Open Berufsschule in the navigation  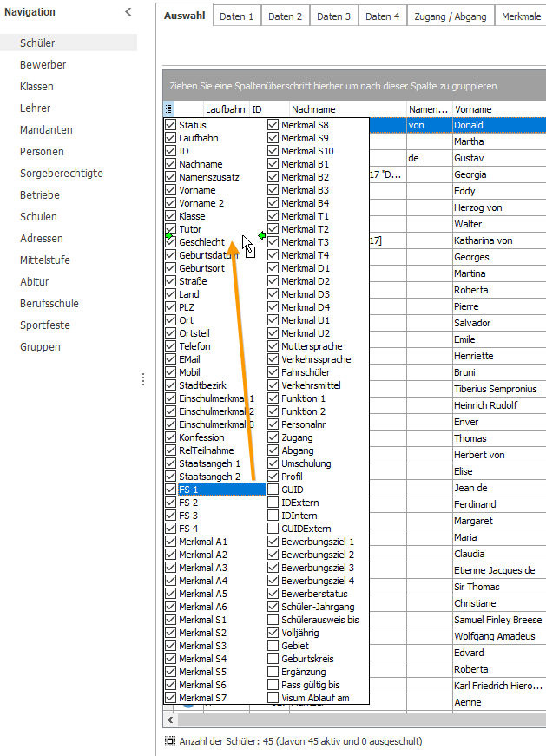[49, 303]
